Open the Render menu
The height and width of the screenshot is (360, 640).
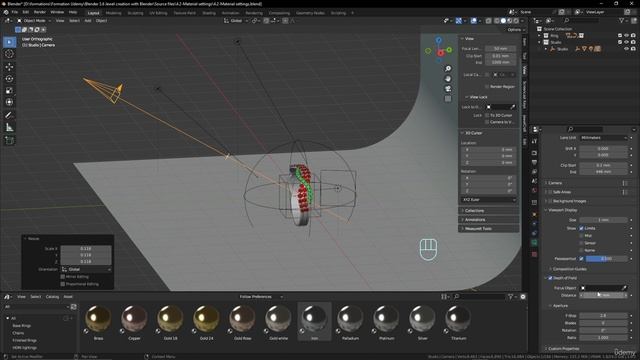tap(40, 12)
